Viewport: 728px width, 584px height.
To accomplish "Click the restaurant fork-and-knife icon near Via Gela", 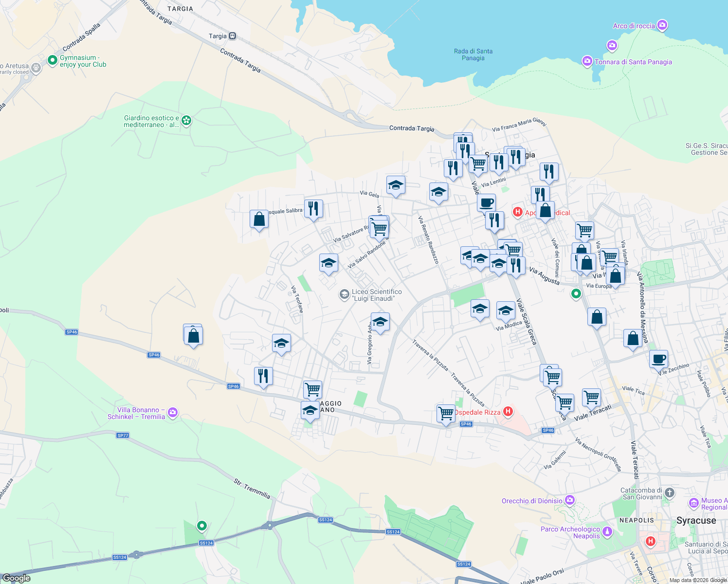I will point(313,208).
